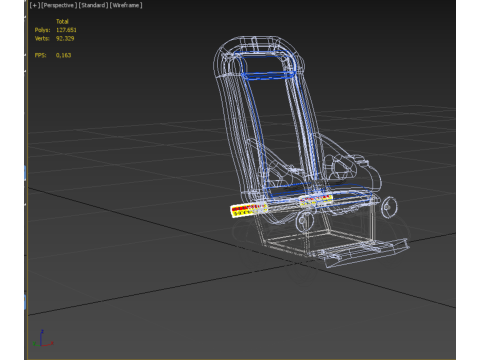Screen dimensions: 480x360
Task: Click the 'Polys:' statistics label
Action: 42,30
